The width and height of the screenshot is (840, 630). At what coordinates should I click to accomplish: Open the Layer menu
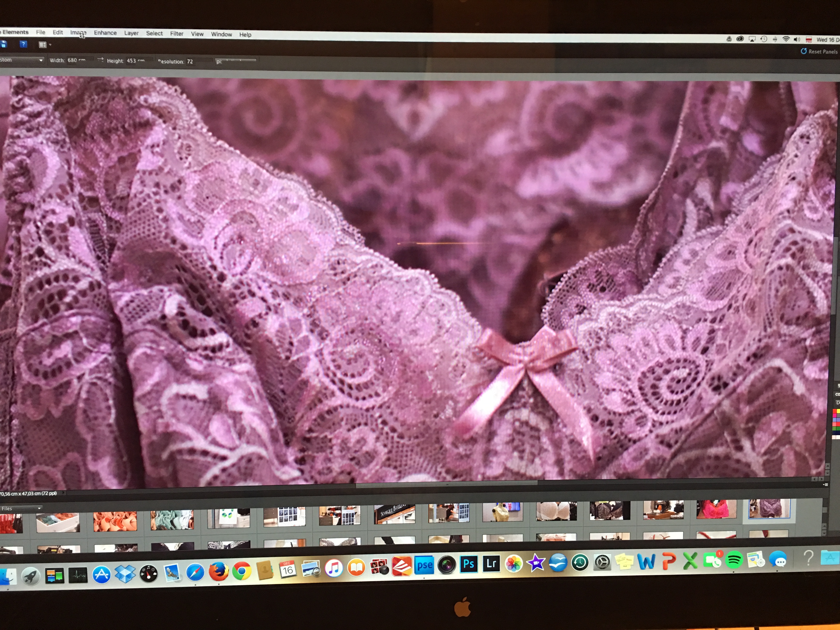131,33
